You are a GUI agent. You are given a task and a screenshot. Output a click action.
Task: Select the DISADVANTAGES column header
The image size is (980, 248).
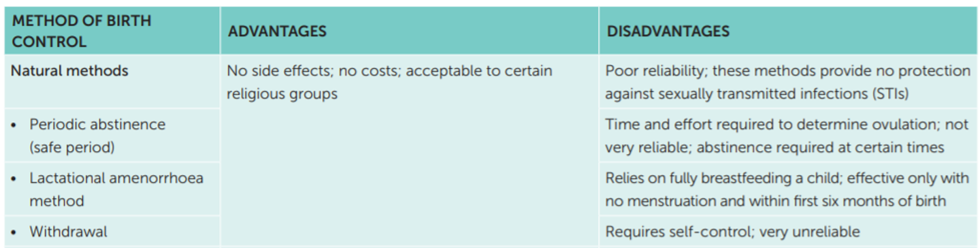[668, 31]
